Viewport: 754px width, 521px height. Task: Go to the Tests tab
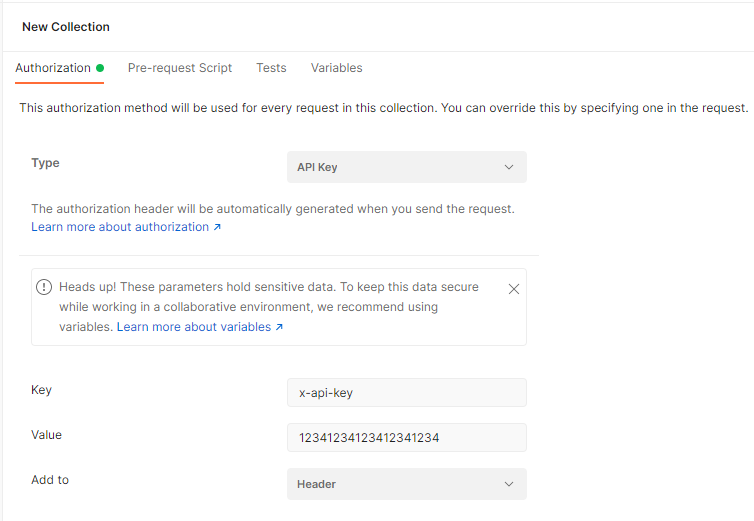(x=271, y=68)
